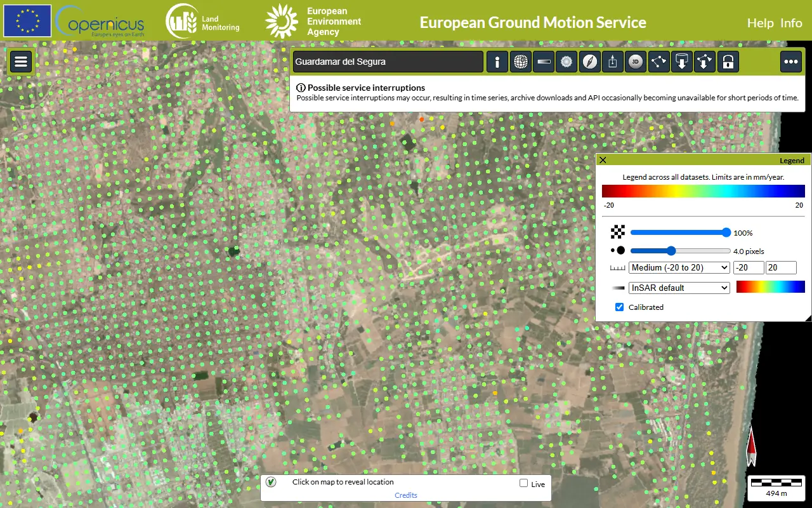Image resolution: width=812 pixels, height=508 pixels.
Task: Close the Legend panel with X
Action: pyautogui.click(x=603, y=160)
